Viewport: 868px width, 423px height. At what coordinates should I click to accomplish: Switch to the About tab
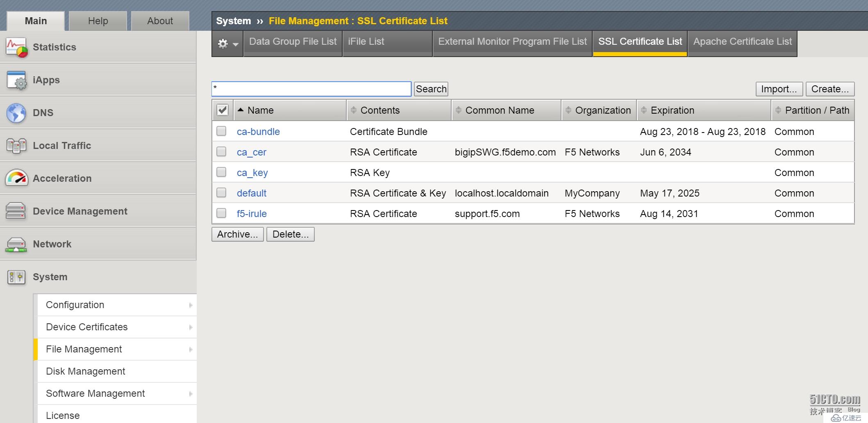(x=160, y=21)
